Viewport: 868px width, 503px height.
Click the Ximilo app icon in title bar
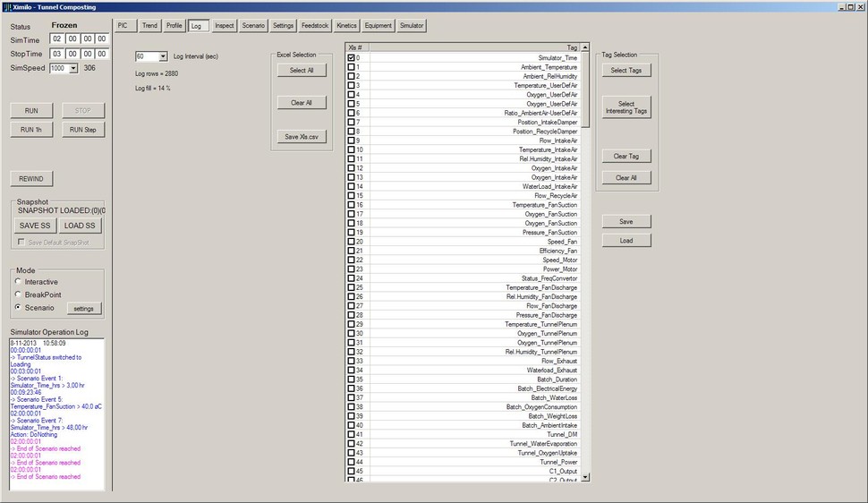(x=7, y=6)
